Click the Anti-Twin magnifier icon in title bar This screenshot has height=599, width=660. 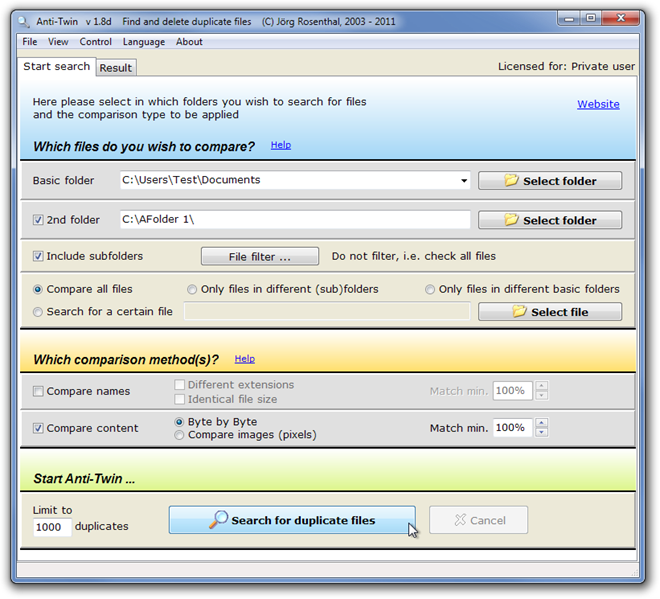click(23, 21)
